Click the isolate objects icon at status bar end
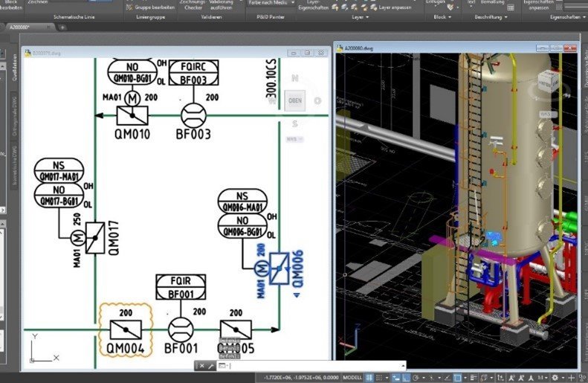588x383 pixels. tap(582, 377)
